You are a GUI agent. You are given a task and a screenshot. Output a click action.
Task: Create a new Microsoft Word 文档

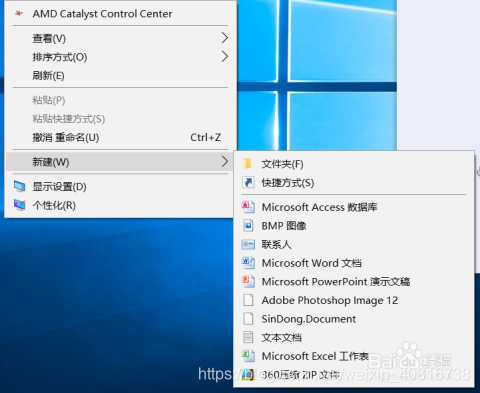tap(354, 263)
